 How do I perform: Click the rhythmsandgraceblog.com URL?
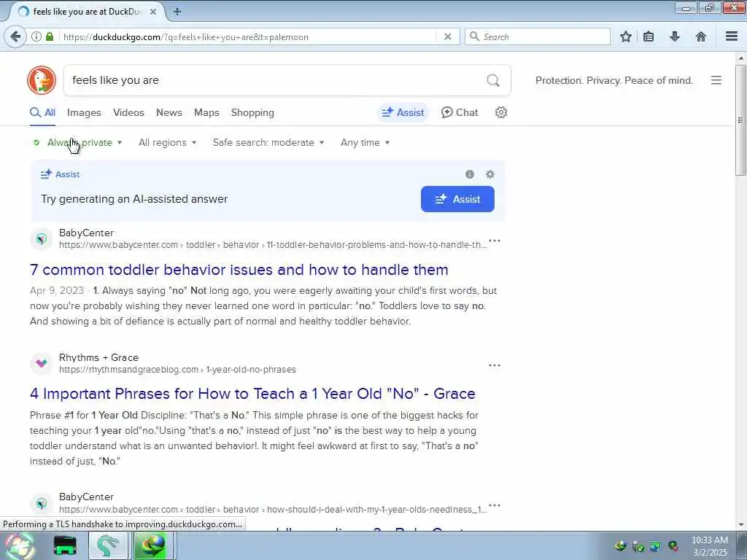coord(177,370)
